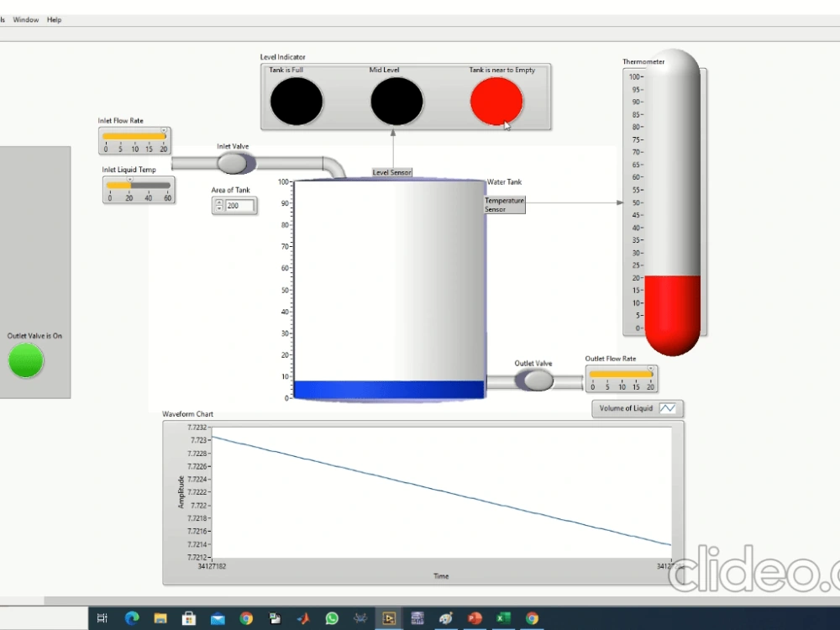Launch MATLAB from the taskbar

(x=303, y=618)
